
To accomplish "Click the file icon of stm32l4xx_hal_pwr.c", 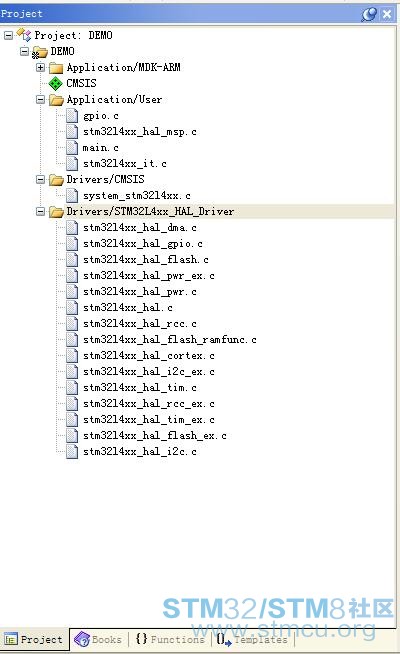I will 72,292.
